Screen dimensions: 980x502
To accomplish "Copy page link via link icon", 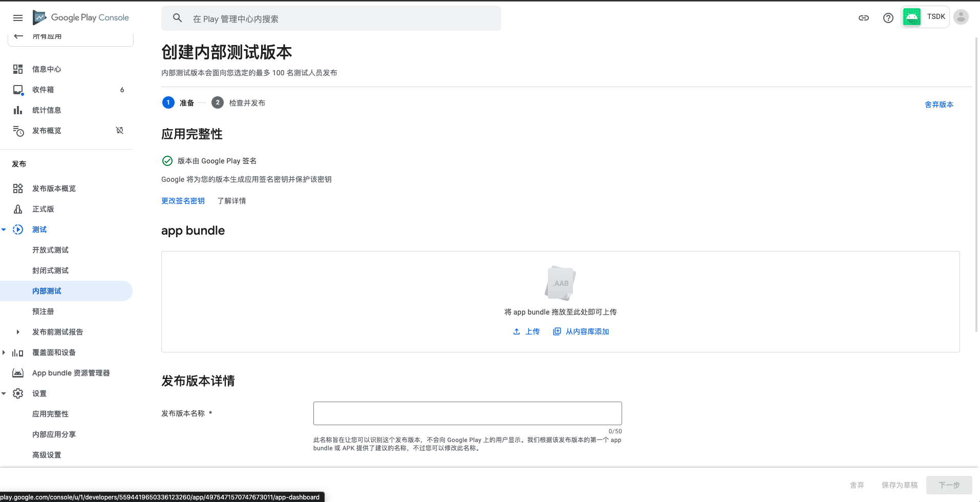I will (x=864, y=18).
